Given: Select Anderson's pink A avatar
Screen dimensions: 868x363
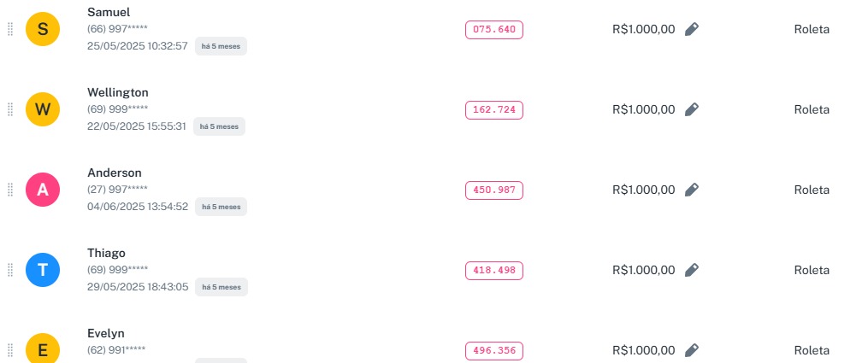Looking at the screenshot, I should pos(43,190).
